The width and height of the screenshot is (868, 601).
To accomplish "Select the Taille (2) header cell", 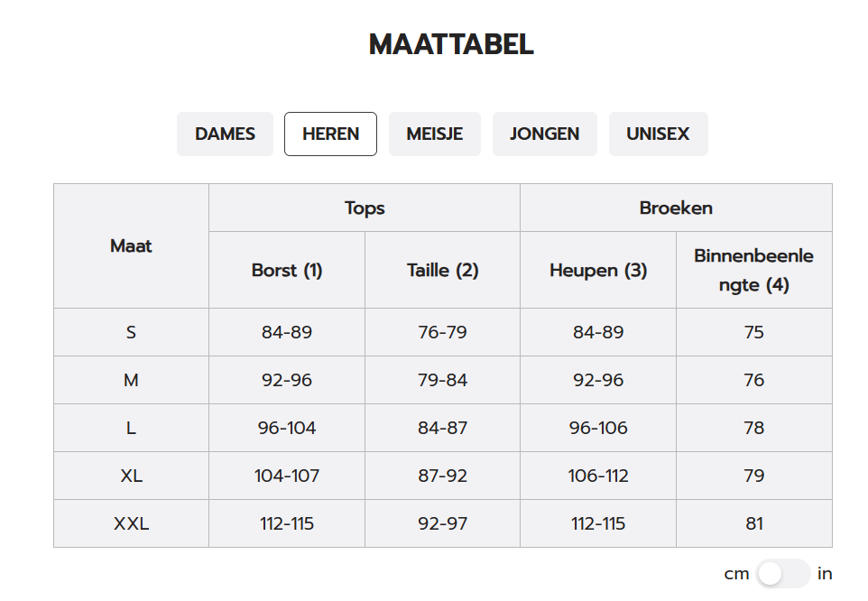I will 442,270.
